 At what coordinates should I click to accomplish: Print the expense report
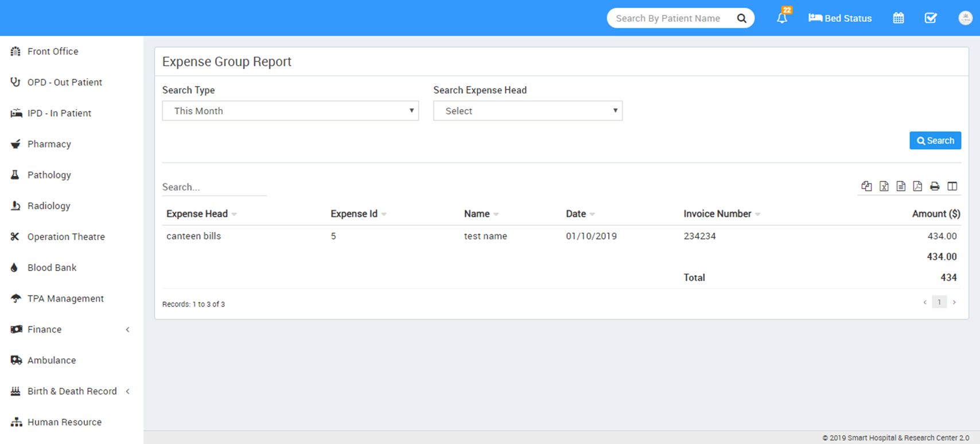[x=935, y=186]
